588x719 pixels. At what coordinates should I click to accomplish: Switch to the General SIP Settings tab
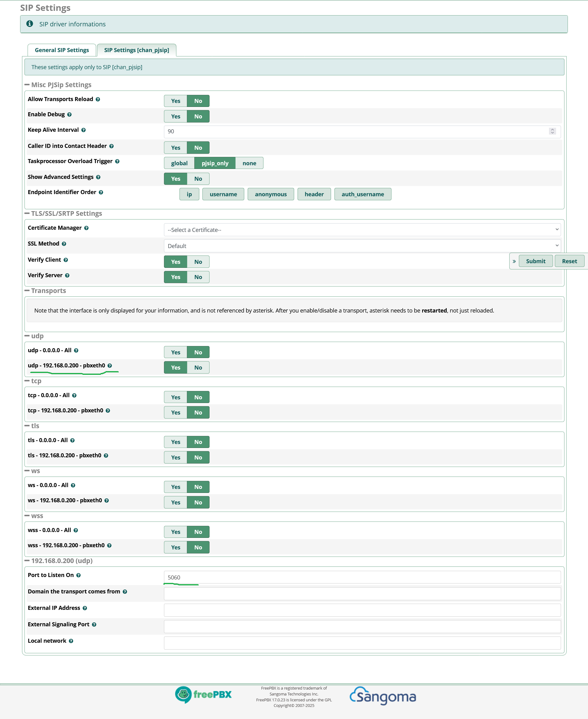click(62, 50)
